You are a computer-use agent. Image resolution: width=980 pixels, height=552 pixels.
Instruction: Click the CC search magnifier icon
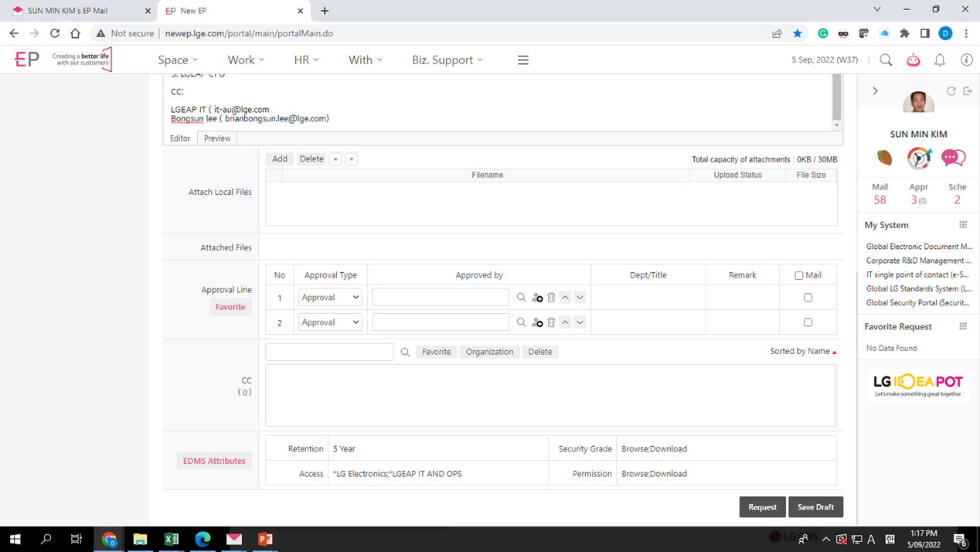click(x=405, y=352)
